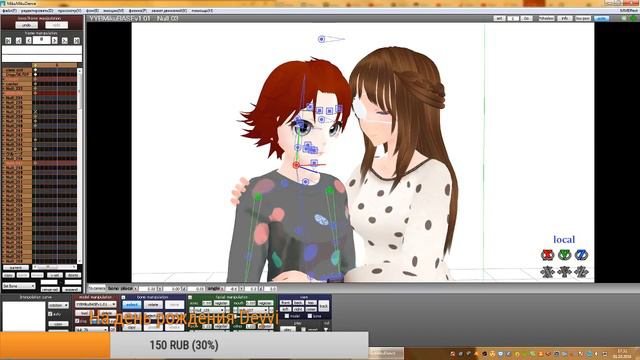Open the volume dropdown arrow in play panel
640x360 pixels.
(326, 329)
